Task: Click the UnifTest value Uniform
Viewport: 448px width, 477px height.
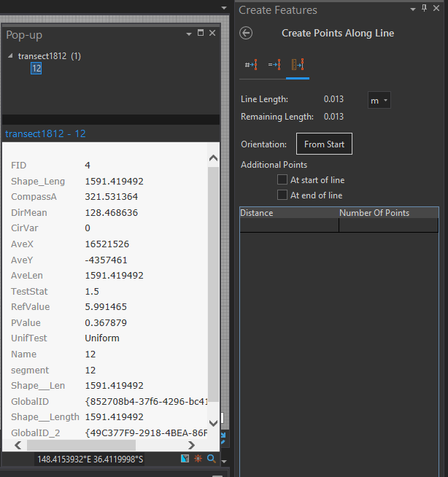Action: (x=102, y=338)
